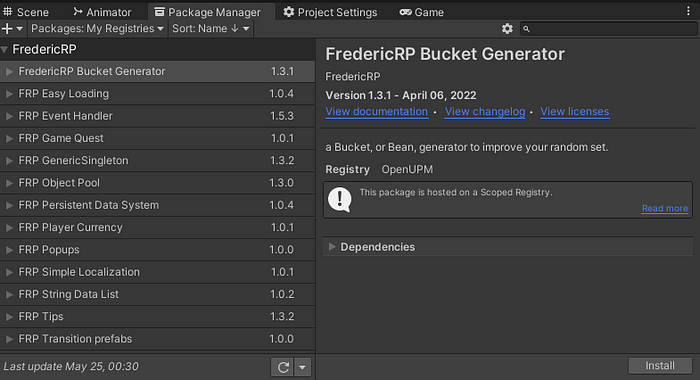The image size is (700, 380).
Task: Select the FRP Popups package
Action: coord(157,250)
